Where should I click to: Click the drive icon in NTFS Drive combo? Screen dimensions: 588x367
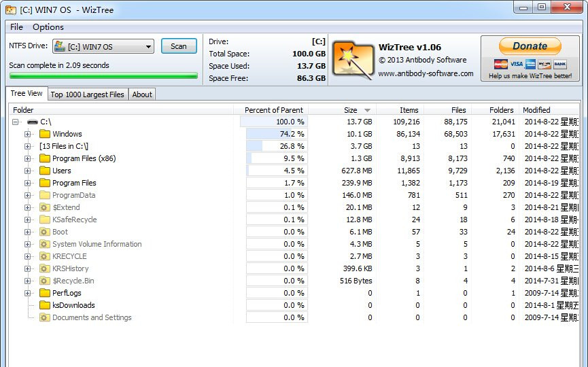60,46
